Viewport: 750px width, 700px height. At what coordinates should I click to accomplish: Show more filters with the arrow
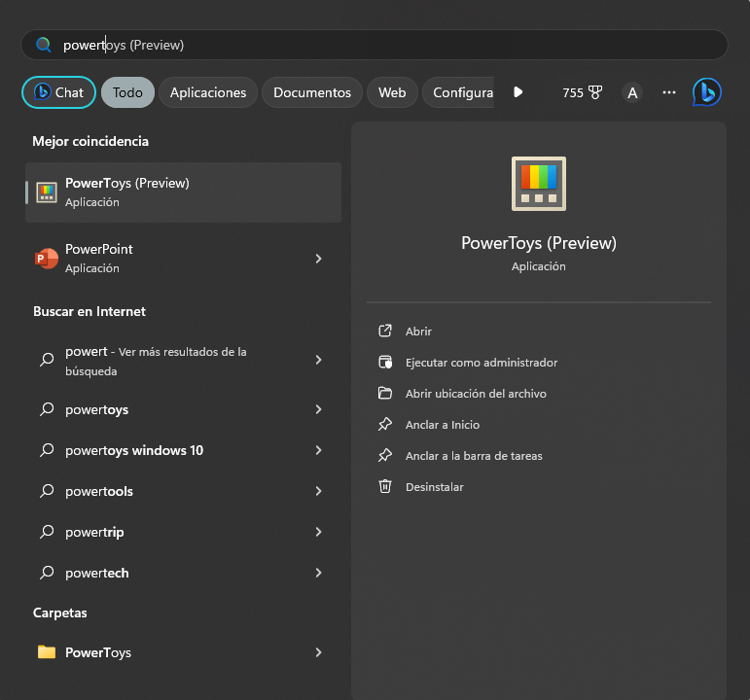pyautogui.click(x=518, y=91)
